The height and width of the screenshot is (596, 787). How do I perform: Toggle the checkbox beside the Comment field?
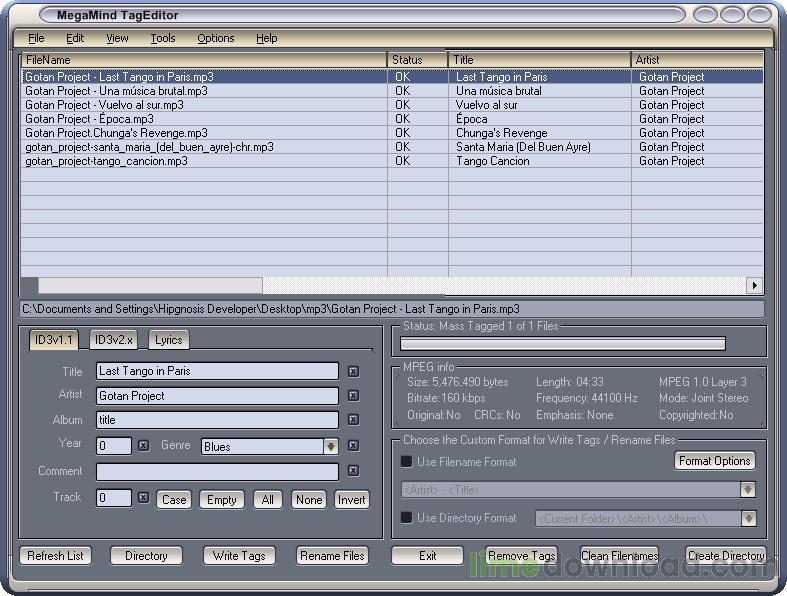tap(353, 471)
